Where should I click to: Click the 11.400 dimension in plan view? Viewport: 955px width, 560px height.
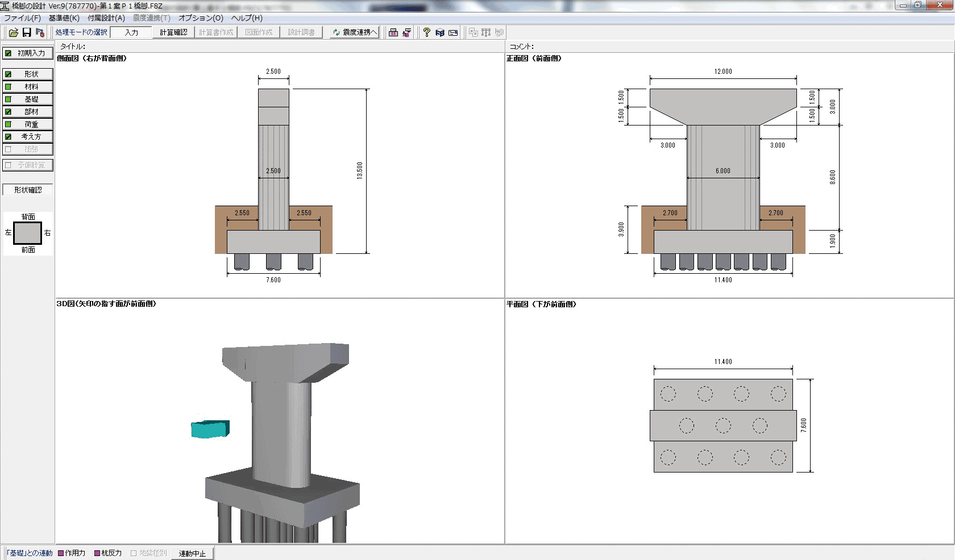coord(723,362)
